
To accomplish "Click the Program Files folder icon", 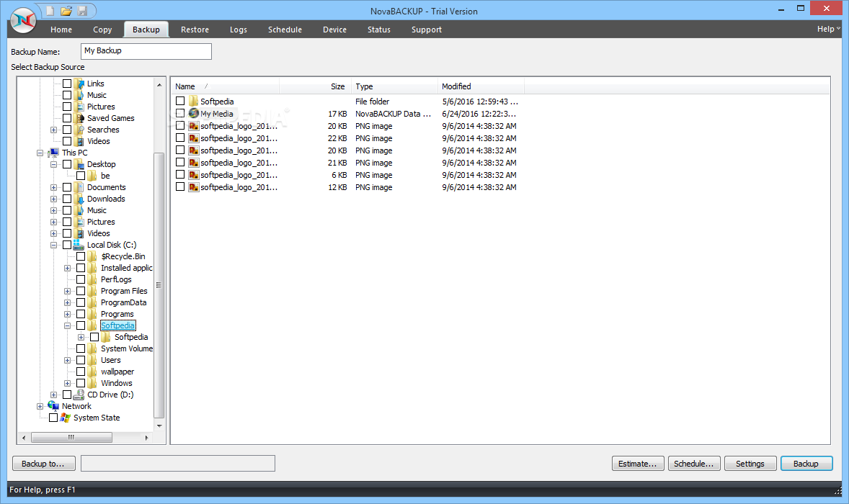I will click(x=92, y=291).
